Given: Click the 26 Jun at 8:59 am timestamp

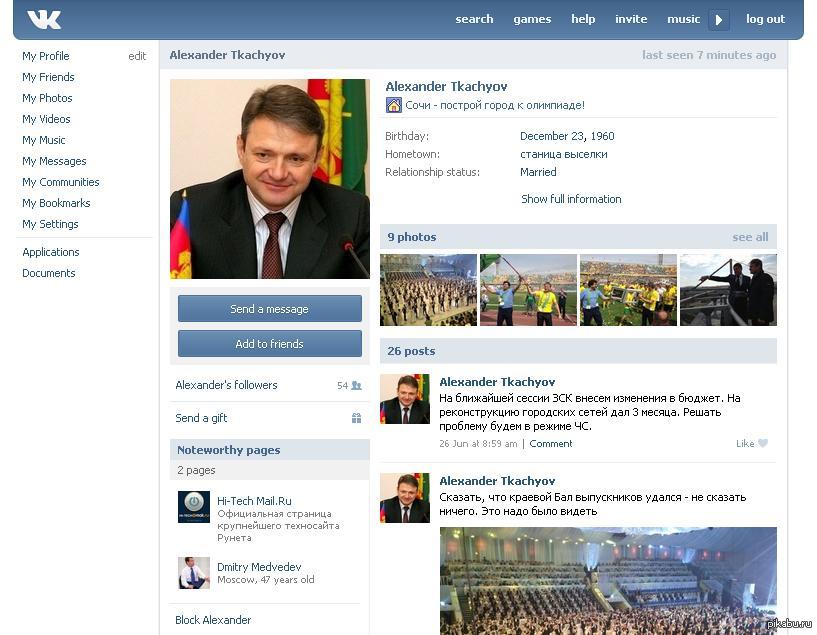Looking at the screenshot, I should point(478,444).
